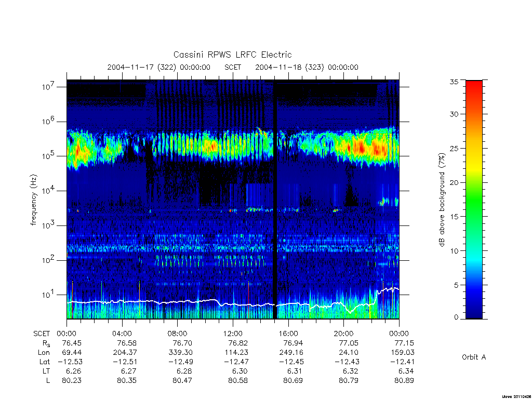Click the red emission patch near 01:00

coord(78,150)
